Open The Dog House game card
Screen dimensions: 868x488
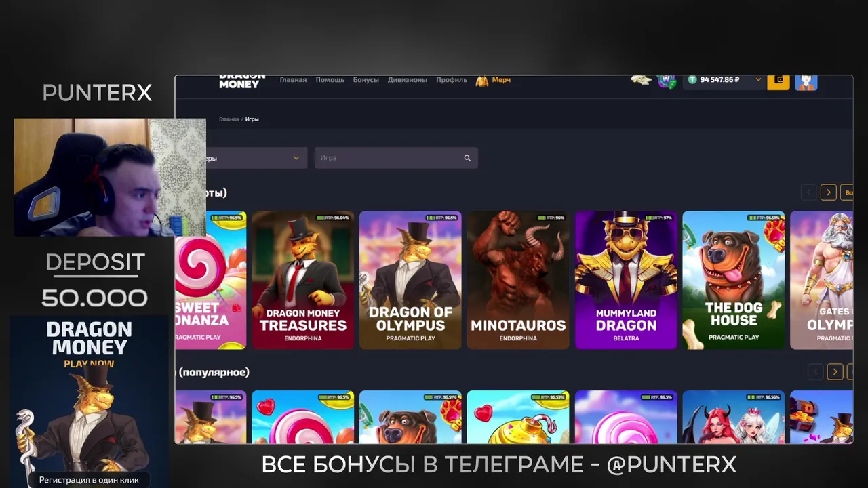[734, 280]
